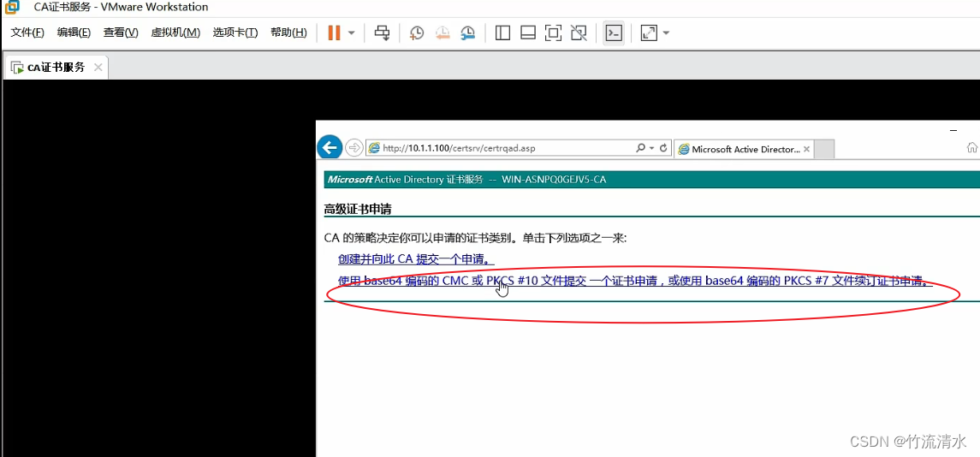This screenshot has height=457, width=980.
Task: Click the base64 PKCS #10 certificate request link
Action: [635, 282]
